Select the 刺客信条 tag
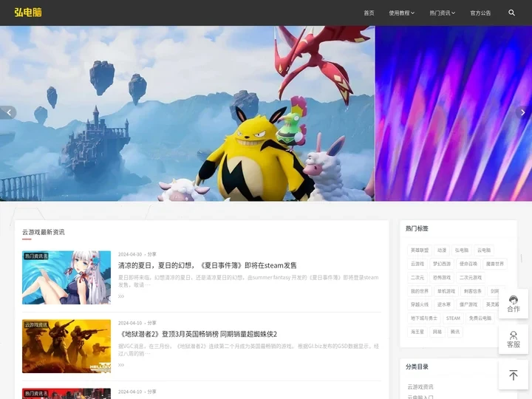Screen dimensions: 532x399 473,291
